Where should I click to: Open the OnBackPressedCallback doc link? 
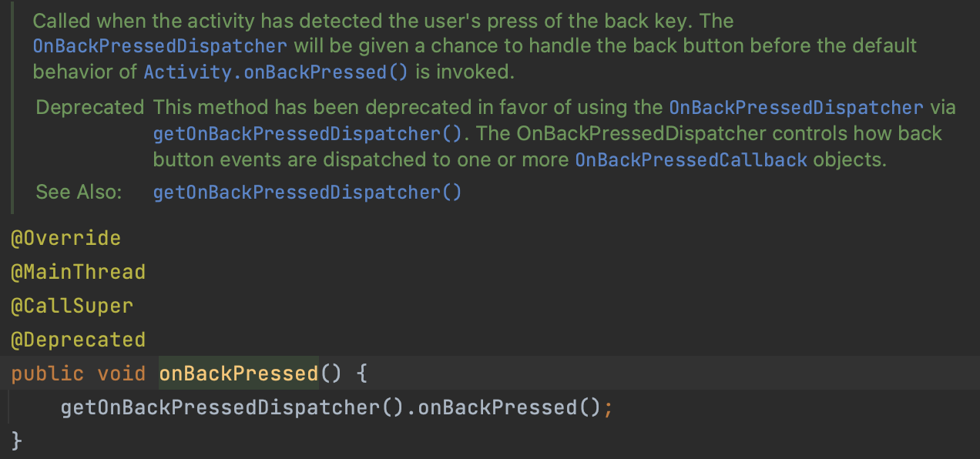(x=691, y=159)
